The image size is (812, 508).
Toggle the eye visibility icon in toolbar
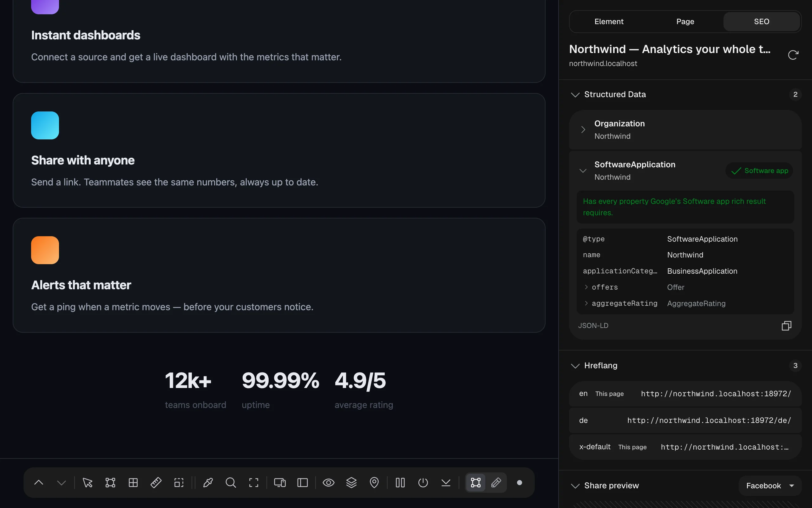click(329, 483)
